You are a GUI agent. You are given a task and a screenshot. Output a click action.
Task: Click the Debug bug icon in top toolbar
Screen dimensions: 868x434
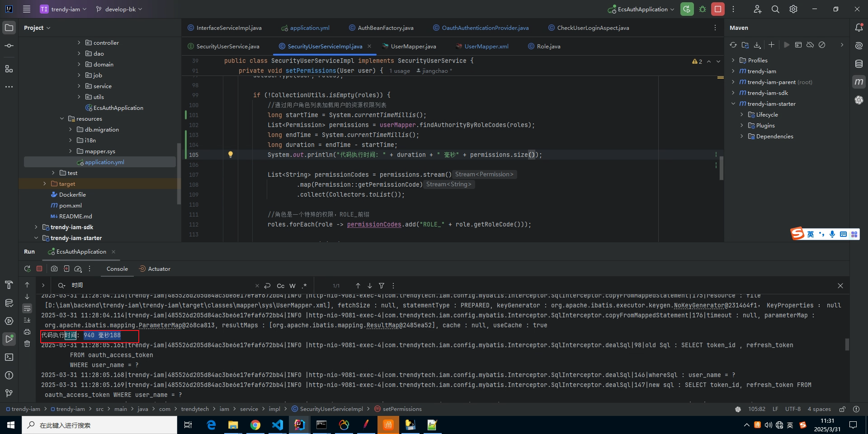(x=703, y=9)
